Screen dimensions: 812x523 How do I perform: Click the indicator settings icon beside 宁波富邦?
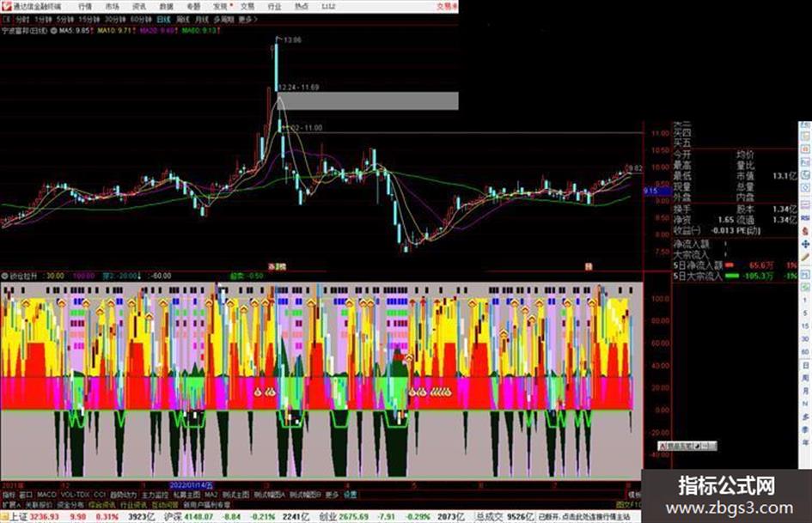point(53,31)
